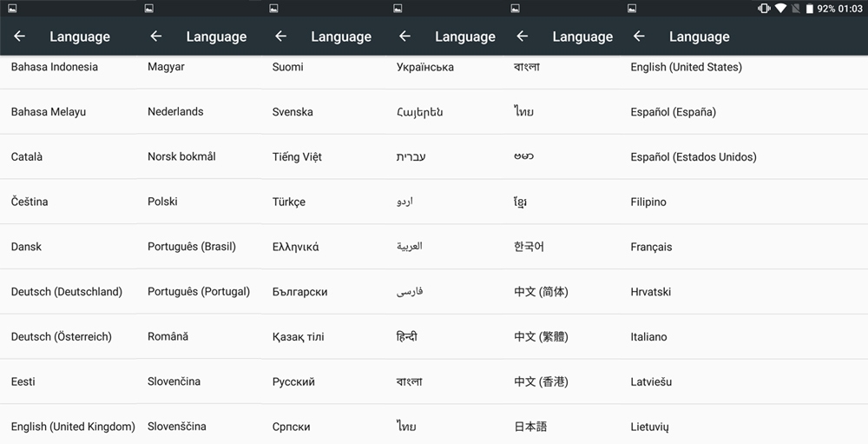
Task: Select Français as the language
Action: click(x=651, y=247)
